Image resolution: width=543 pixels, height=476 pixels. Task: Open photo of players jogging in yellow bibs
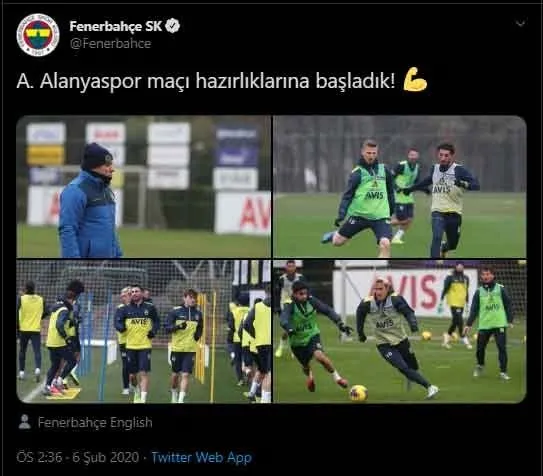pyautogui.click(x=144, y=331)
